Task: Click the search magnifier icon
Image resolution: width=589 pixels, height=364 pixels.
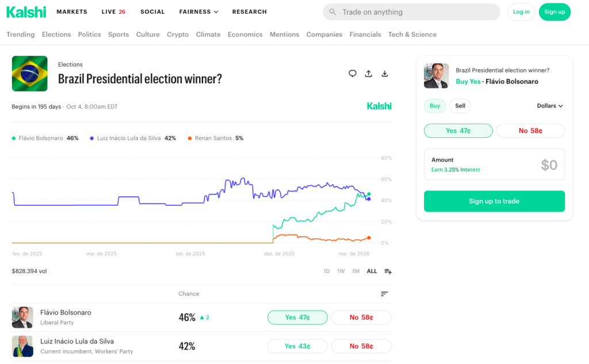Action: click(332, 12)
